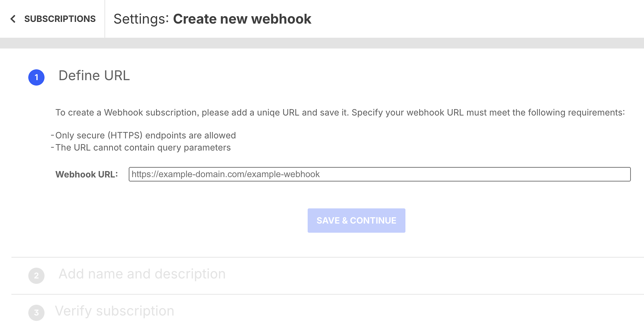Click the divider line above step 3

click(x=328, y=294)
